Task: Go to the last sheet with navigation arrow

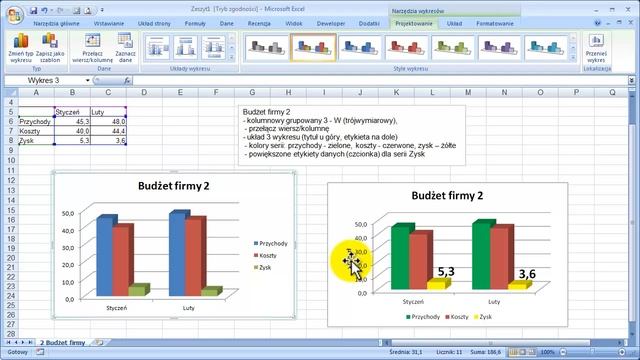Action: coord(30,342)
